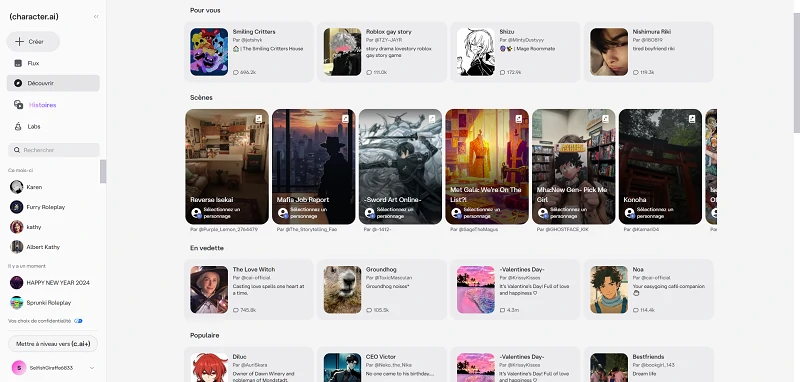Select Découvrir in the sidebar
This screenshot has height=382, width=800.
coord(53,83)
